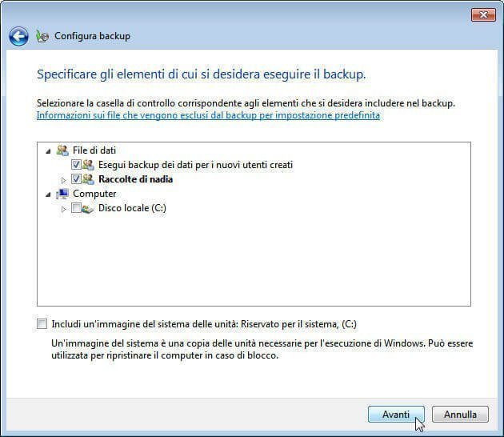Check the Disco locale (C:) checkbox
The height and width of the screenshot is (437, 504).
[x=75, y=208]
